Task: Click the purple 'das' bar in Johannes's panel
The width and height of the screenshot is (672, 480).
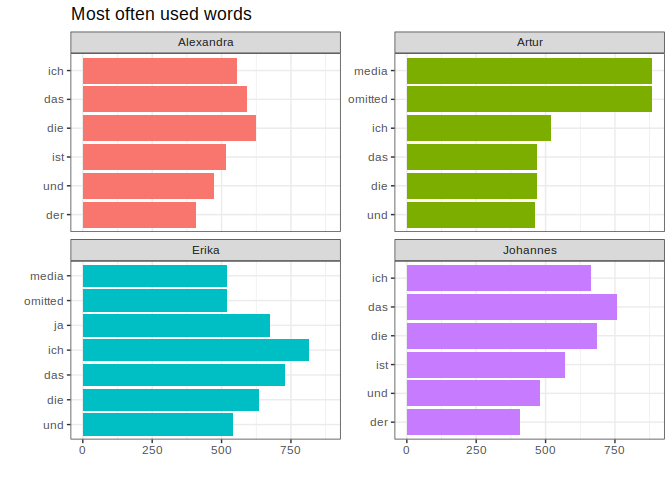Action: pos(511,307)
